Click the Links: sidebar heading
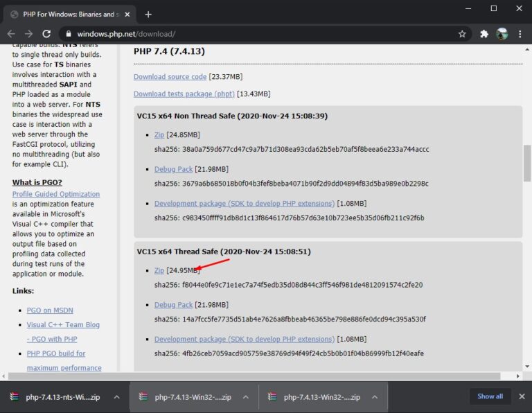Screen dimensions: 532x413 click(x=23, y=291)
